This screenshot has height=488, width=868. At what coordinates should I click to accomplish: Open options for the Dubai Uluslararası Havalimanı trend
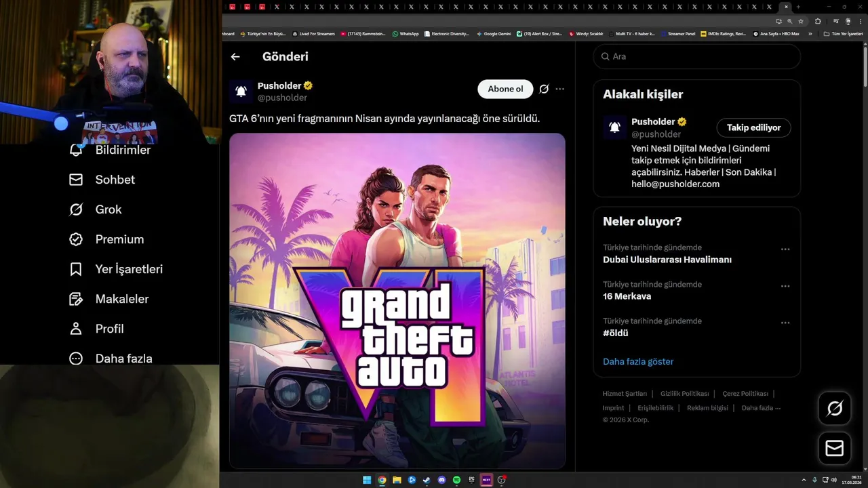click(785, 249)
